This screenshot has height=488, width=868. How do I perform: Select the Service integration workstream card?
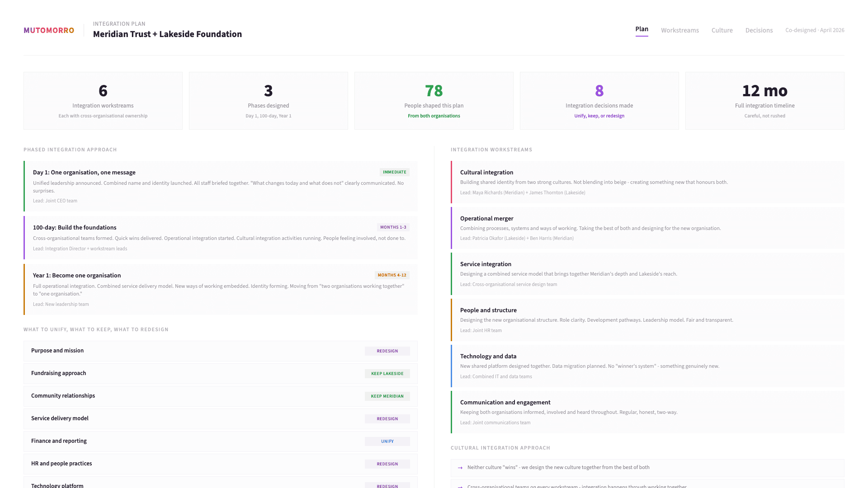click(x=647, y=274)
